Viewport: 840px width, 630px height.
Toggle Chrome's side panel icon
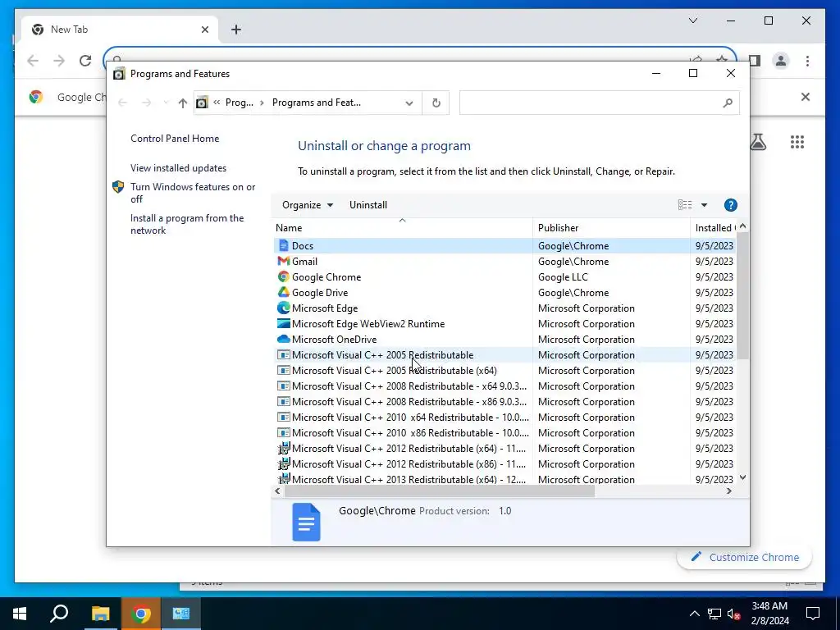[x=755, y=61]
